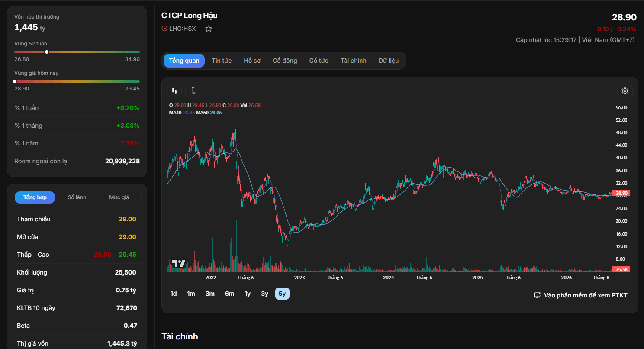Select the 5y time range
Viewport: 644px width, 349px height.
click(282, 294)
